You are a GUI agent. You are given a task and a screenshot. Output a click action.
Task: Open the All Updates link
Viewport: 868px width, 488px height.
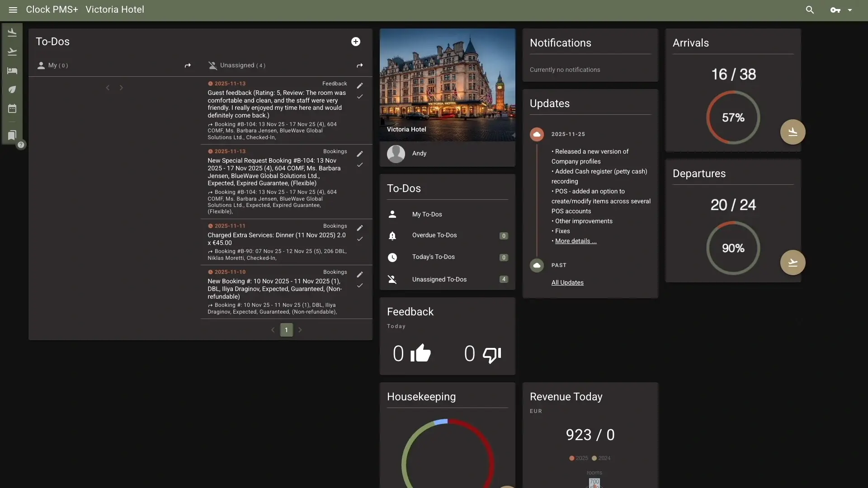[x=567, y=282]
